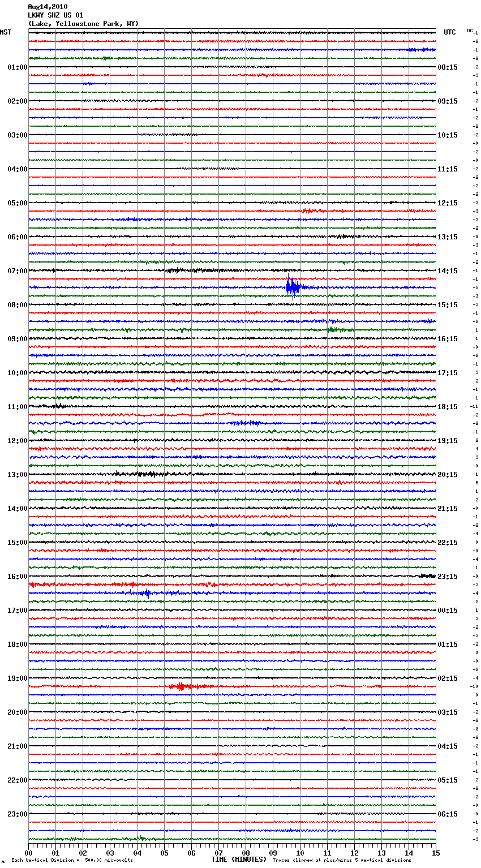Image resolution: width=481 pixels, height=868 pixels.
Task: Select the 03:00 MST hour label
Action: pos(18,135)
